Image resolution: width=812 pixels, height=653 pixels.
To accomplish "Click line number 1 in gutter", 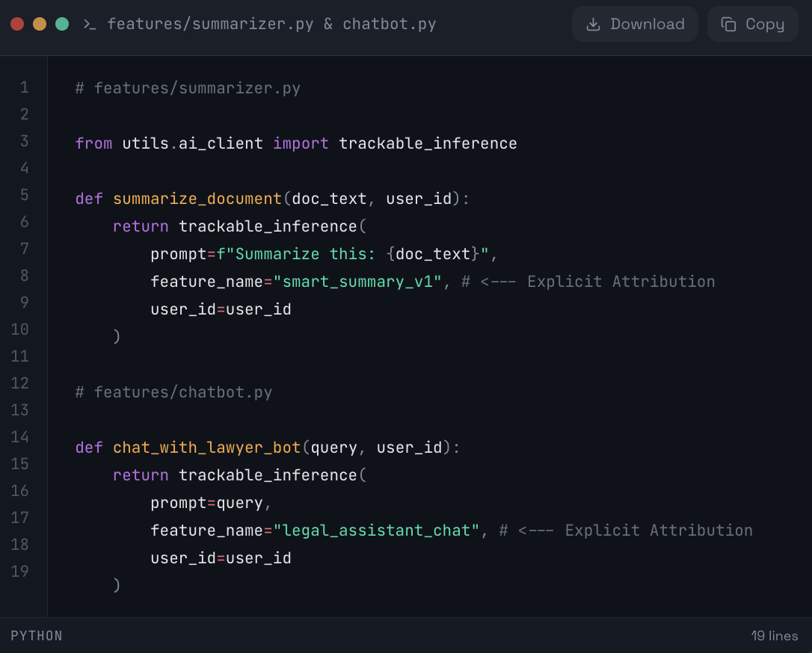I will click(x=24, y=87).
